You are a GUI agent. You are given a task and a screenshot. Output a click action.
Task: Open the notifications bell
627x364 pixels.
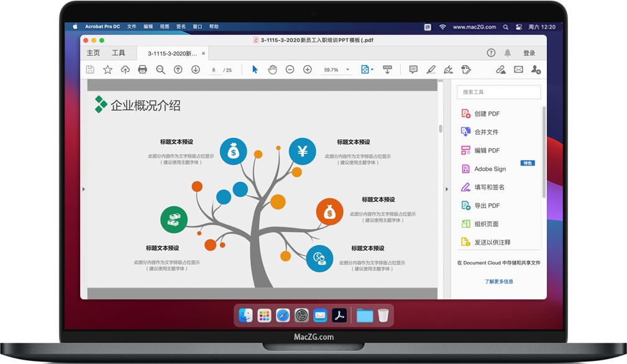tap(508, 53)
